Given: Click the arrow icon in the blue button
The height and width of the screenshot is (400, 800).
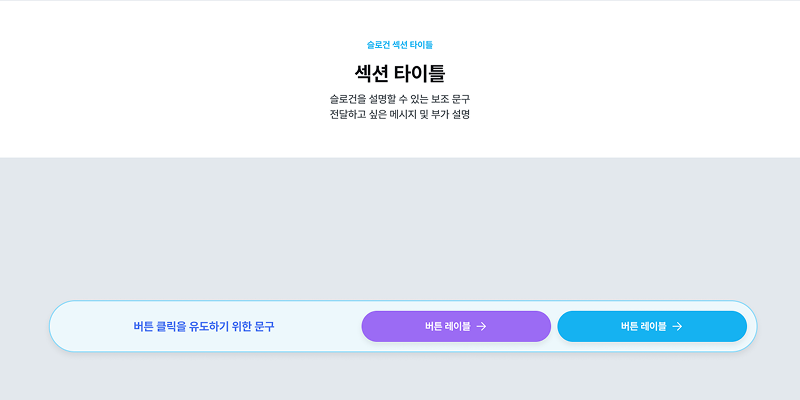Looking at the screenshot, I should (x=677, y=326).
